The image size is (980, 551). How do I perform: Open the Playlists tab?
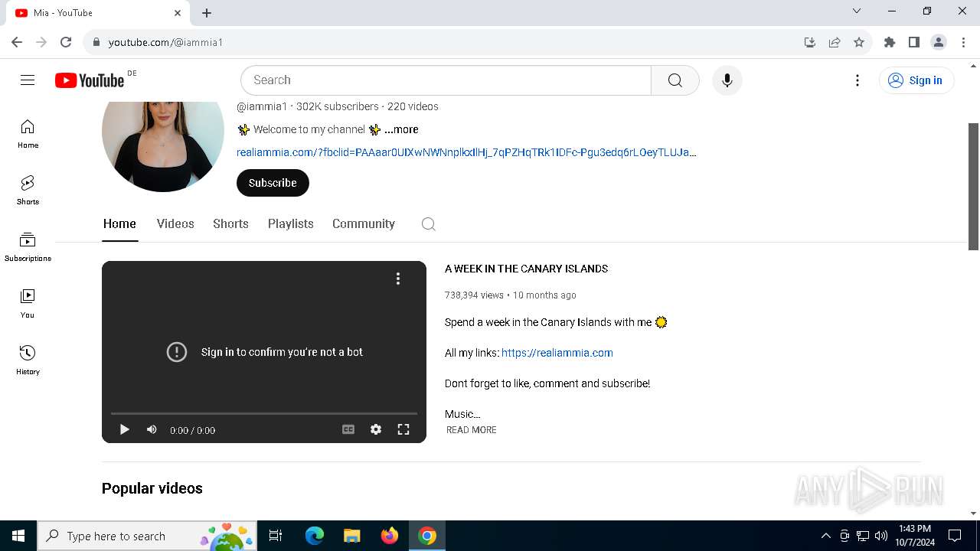coord(291,223)
